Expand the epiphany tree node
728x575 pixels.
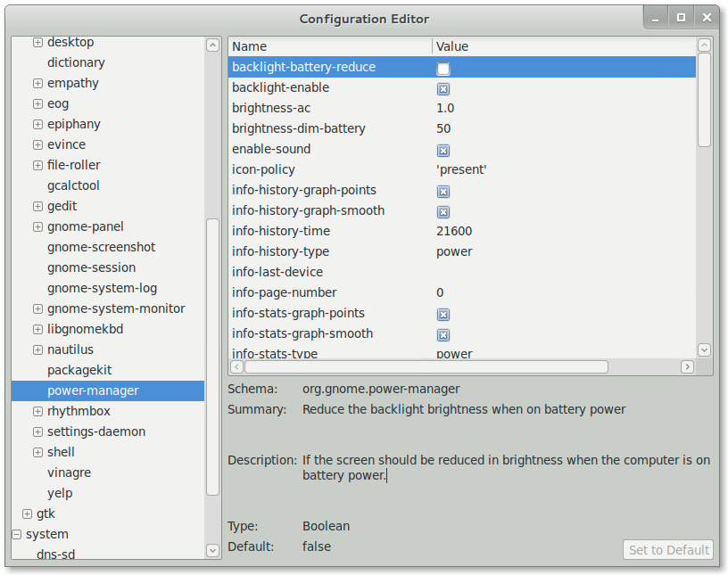pyautogui.click(x=37, y=124)
